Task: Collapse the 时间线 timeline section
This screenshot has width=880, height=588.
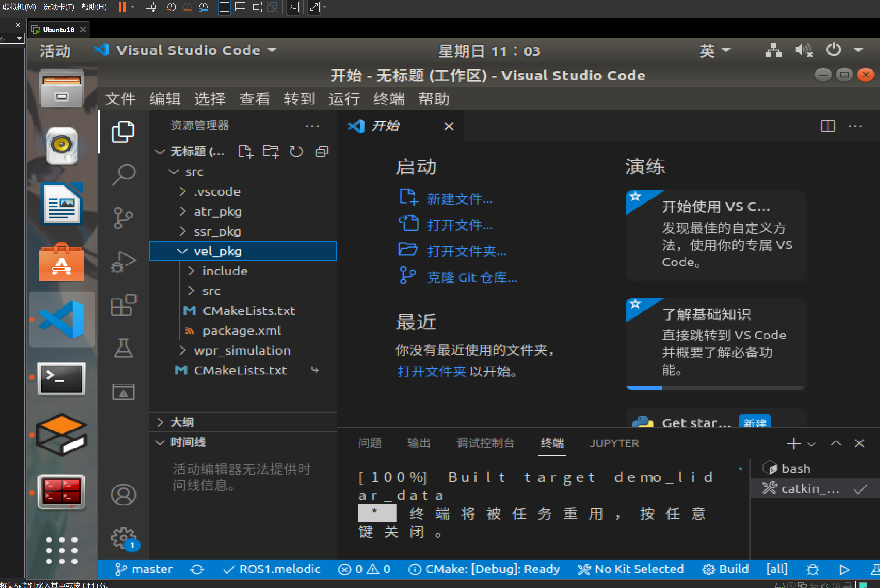Action: (243, 442)
